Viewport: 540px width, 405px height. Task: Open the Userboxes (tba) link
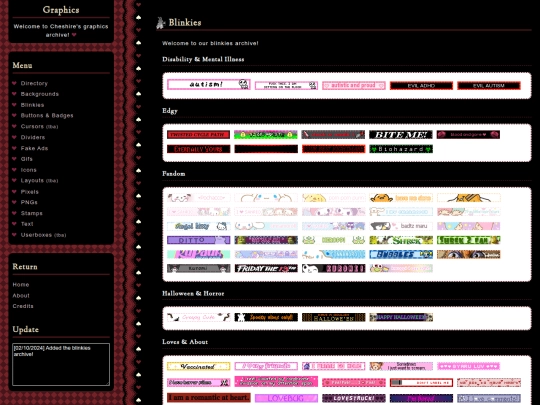click(x=43, y=235)
